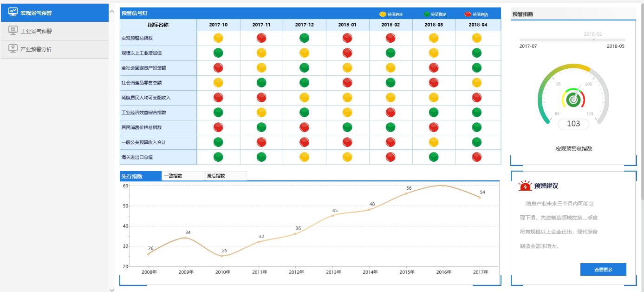Viewport: 644px width, 292px height.
Task: Select the 规模以上工业增加值 row name
Action: pos(141,53)
